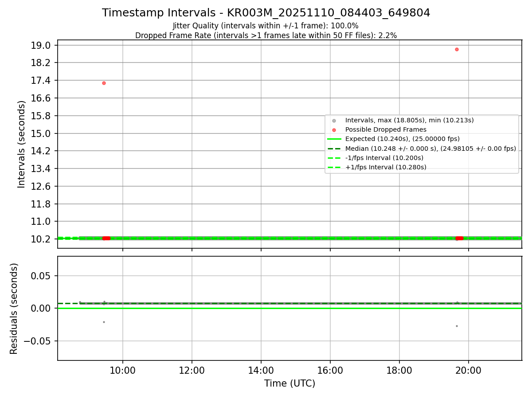
Task: Click the residuals tick label −0.05
Action: 38,341
